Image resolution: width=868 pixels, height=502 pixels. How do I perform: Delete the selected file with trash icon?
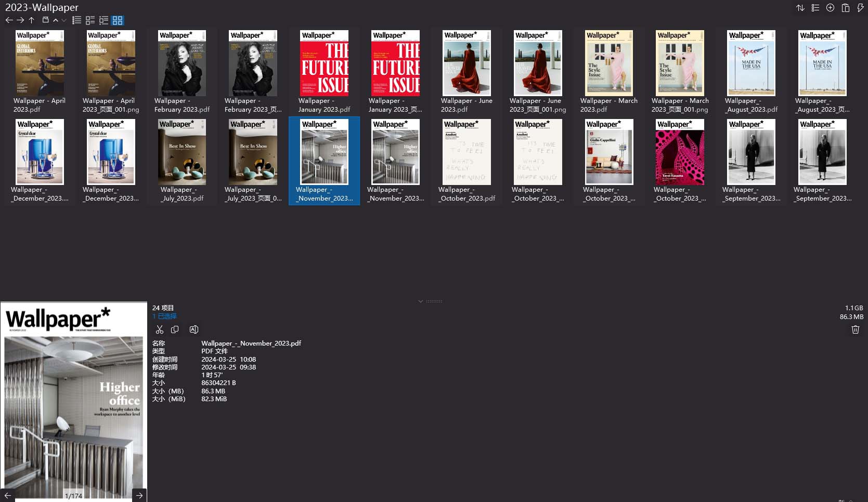coord(856,329)
